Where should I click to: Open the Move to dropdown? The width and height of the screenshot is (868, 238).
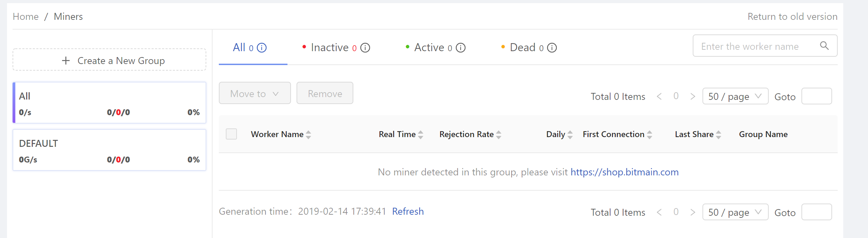point(255,93)
